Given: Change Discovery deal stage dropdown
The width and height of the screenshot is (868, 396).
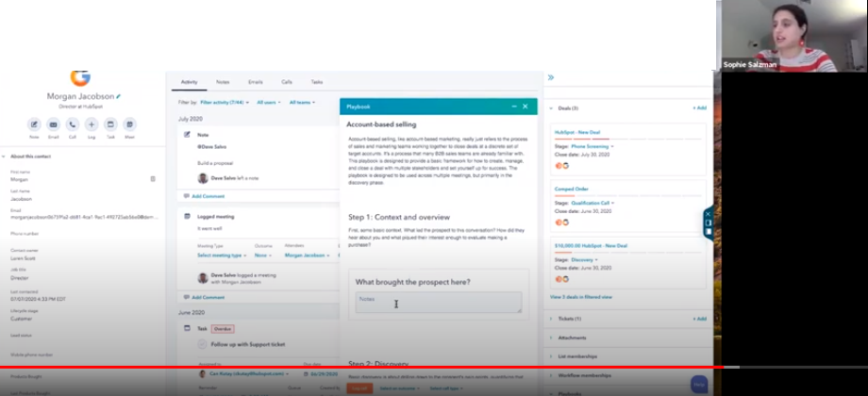Looking at the screenshot, I should click(585, 259).
